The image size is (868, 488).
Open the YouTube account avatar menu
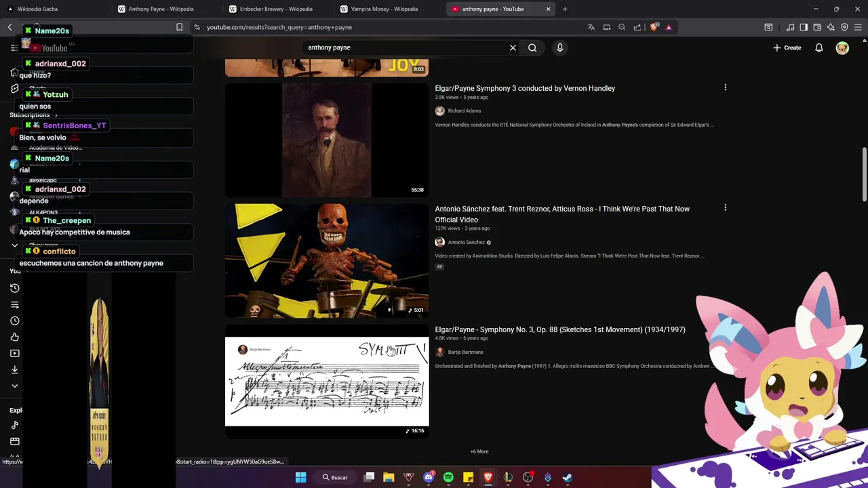[842, 47]
